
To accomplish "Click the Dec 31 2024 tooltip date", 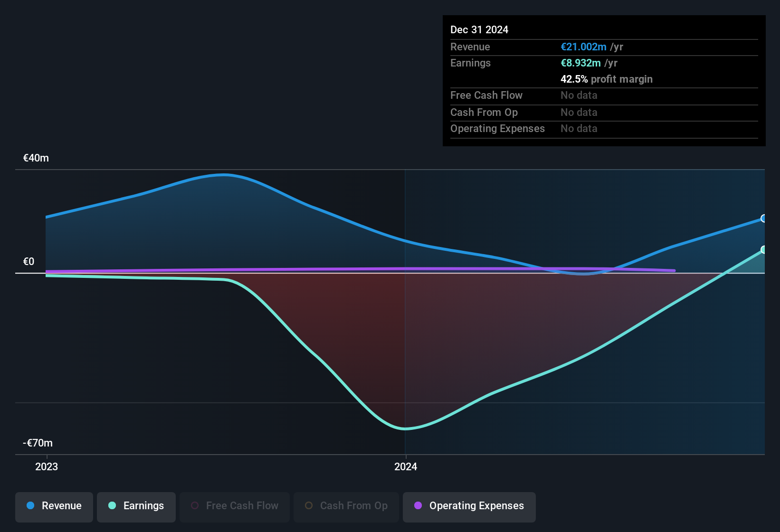I will pyautogui.click(x=479, y=30).
